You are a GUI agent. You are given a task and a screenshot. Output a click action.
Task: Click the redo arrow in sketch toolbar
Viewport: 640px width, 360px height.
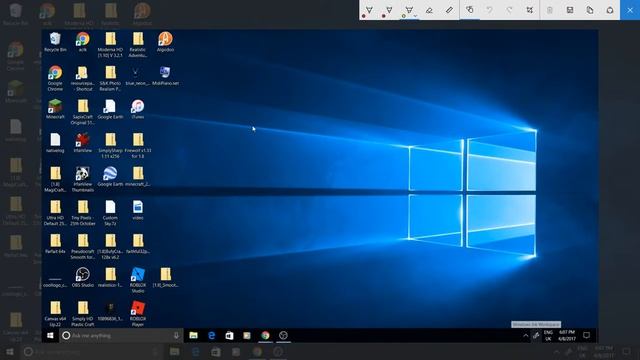coord(509,10)
